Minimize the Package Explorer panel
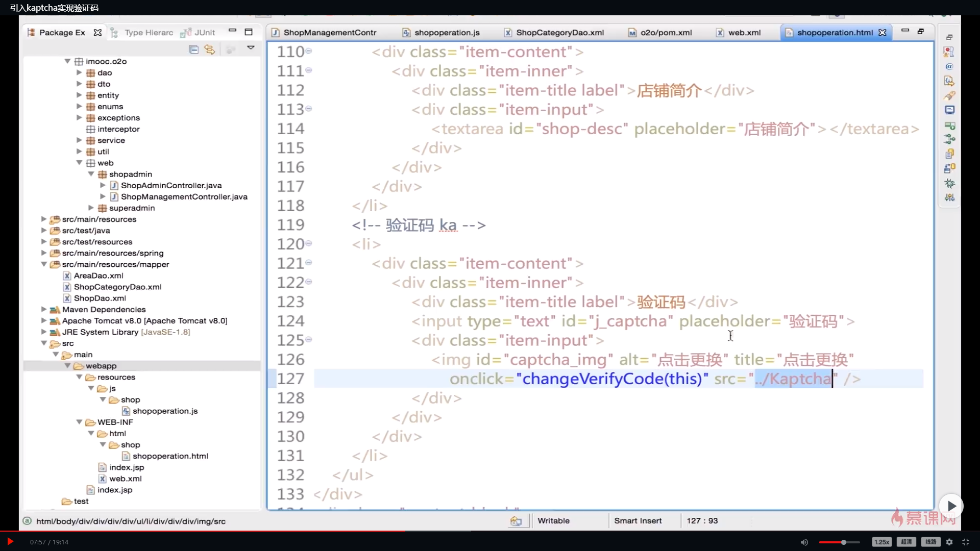Screen dimensions: 980x551 (x=232, y=31)
